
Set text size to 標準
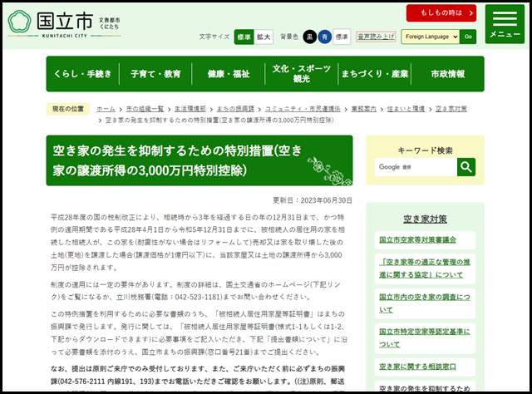244,37
